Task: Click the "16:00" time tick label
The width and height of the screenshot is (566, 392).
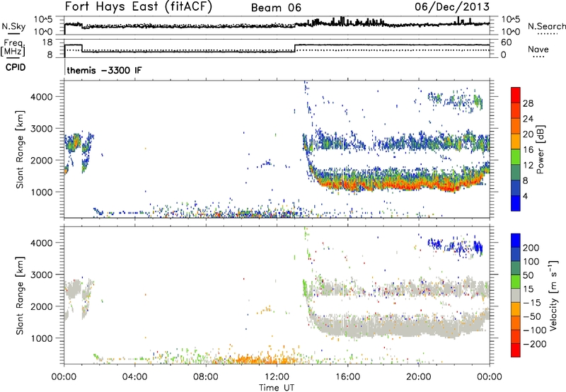Action: (x=347, y=377)
